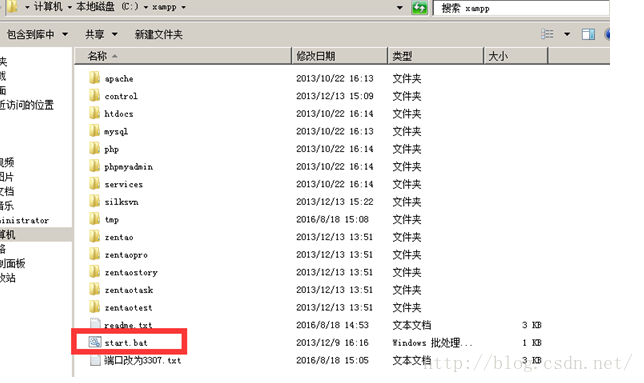Select the mysql folder icon
Viewport: 644px width, 383px height.
[x=94, y=131]
